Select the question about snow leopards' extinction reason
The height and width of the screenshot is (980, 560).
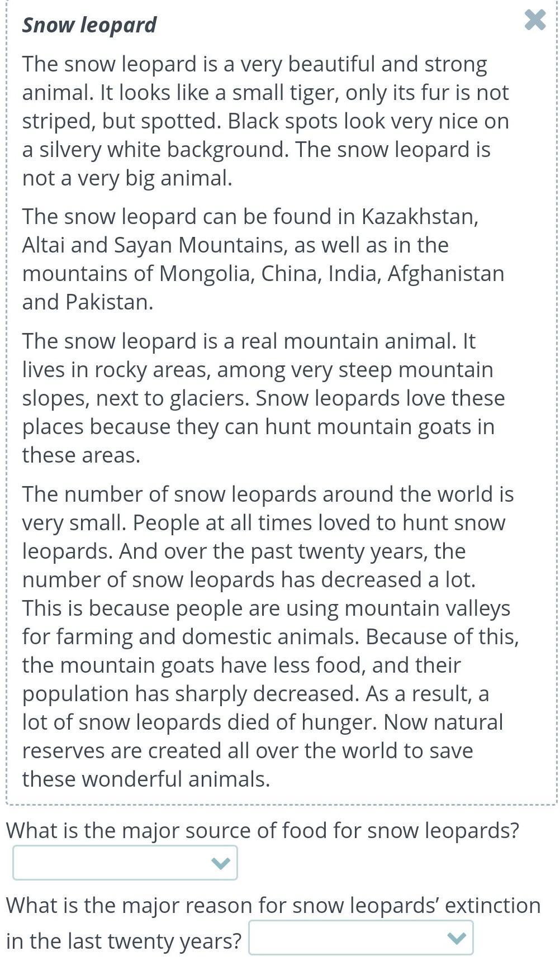coord(273,923)
